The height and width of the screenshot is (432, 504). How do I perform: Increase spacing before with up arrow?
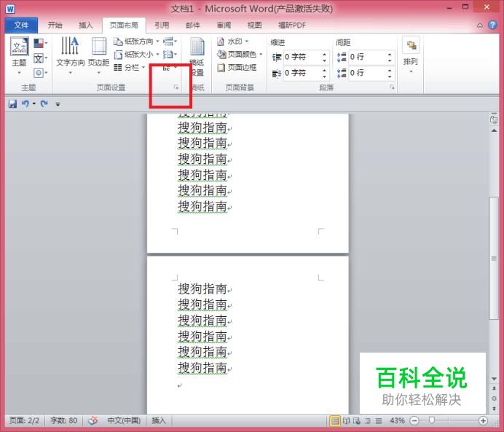390,54
